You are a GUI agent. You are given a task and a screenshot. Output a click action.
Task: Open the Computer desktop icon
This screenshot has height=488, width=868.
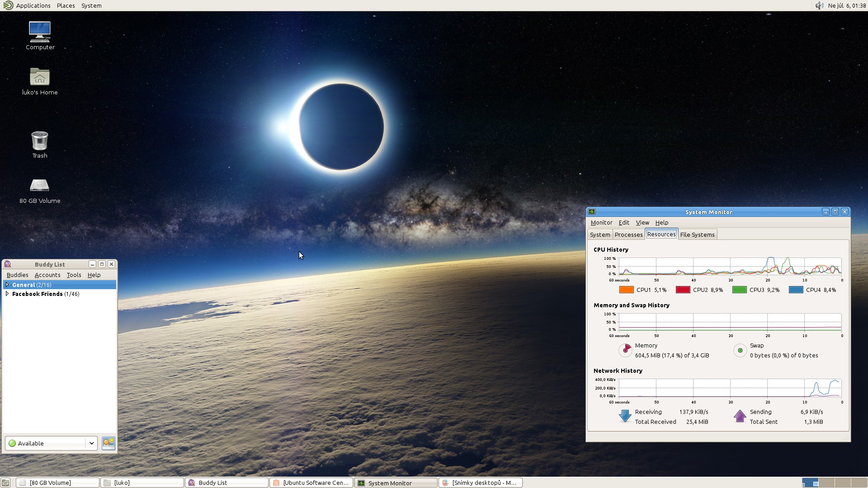(x=40, y=33)
